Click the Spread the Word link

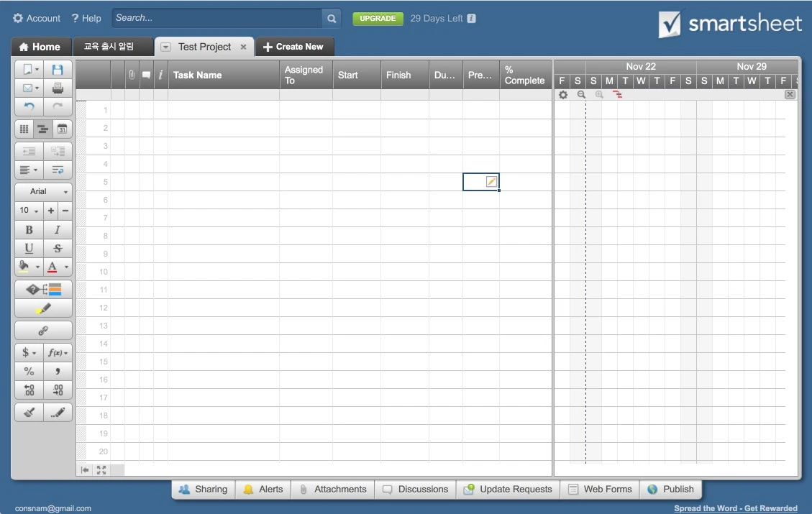pos(736,508)
